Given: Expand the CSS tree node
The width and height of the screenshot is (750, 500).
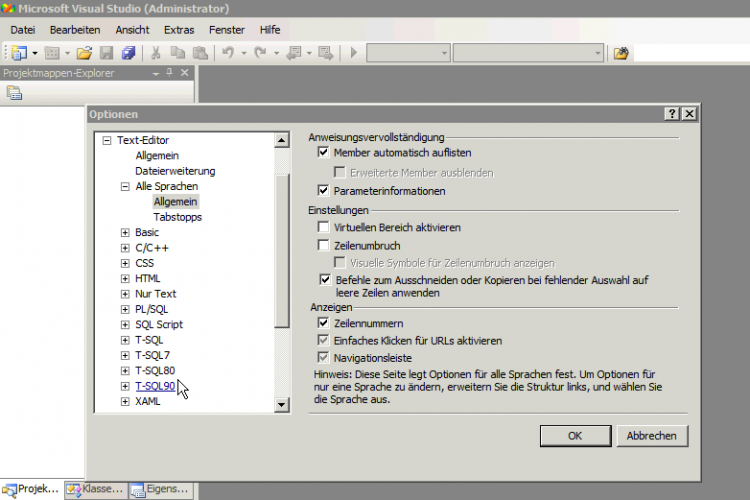Looking at the screenshot, I should click(x=125, y=263).
